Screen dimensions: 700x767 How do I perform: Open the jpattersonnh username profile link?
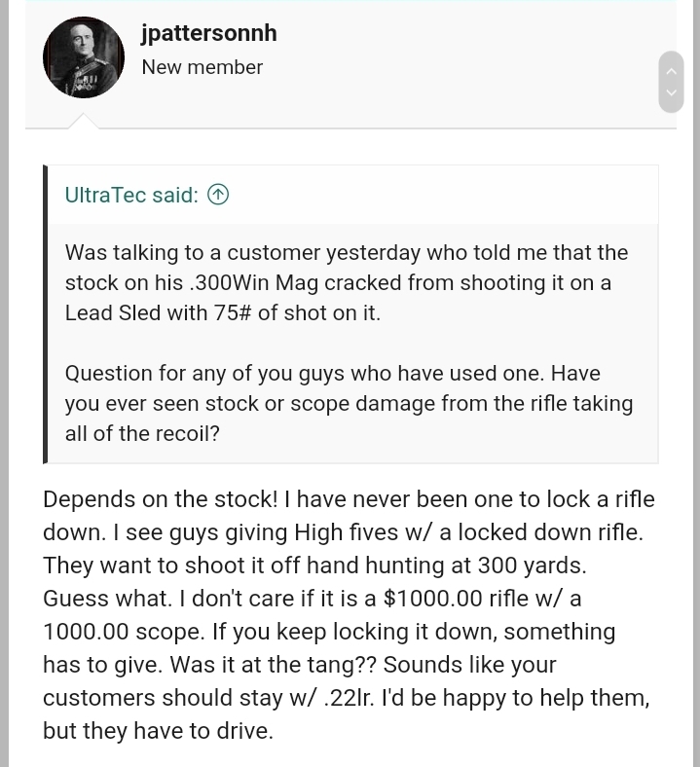[x=209, y=33]
